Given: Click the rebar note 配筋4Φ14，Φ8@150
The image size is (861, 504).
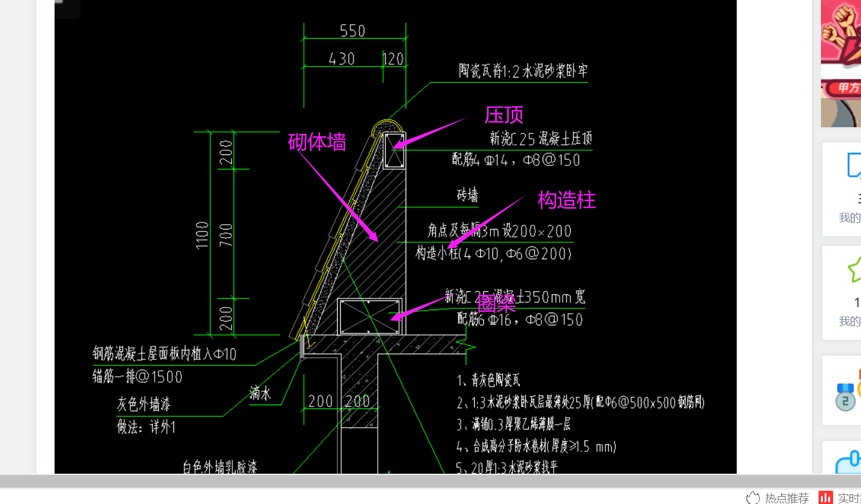Looking at the screenshot, I should (516, 160).
